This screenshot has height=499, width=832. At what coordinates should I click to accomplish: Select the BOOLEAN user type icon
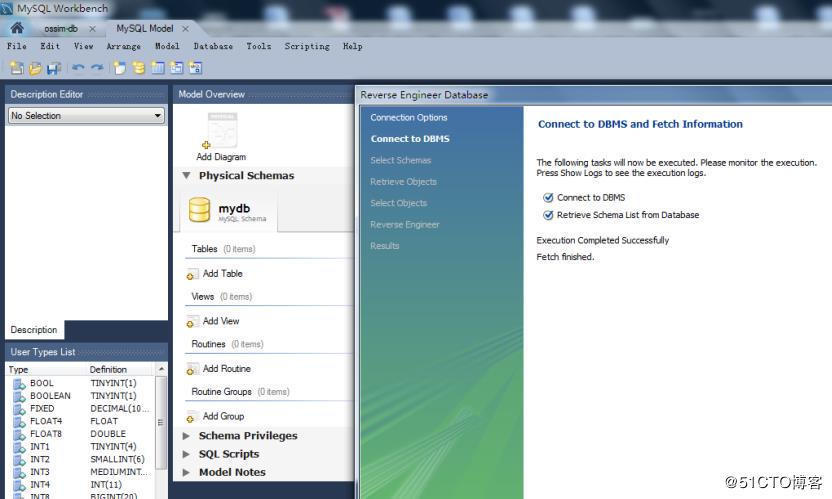[x=19, y=396]
